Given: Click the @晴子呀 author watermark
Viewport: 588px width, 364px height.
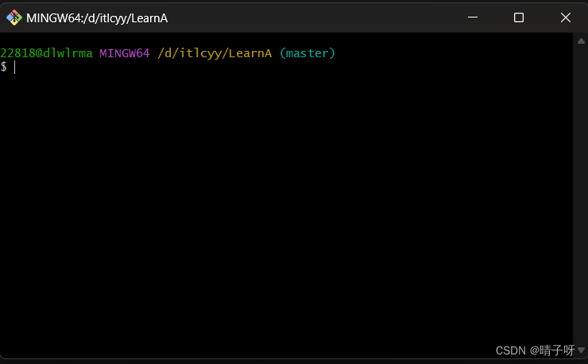Looking at the screenshot, I should [552, 350].
